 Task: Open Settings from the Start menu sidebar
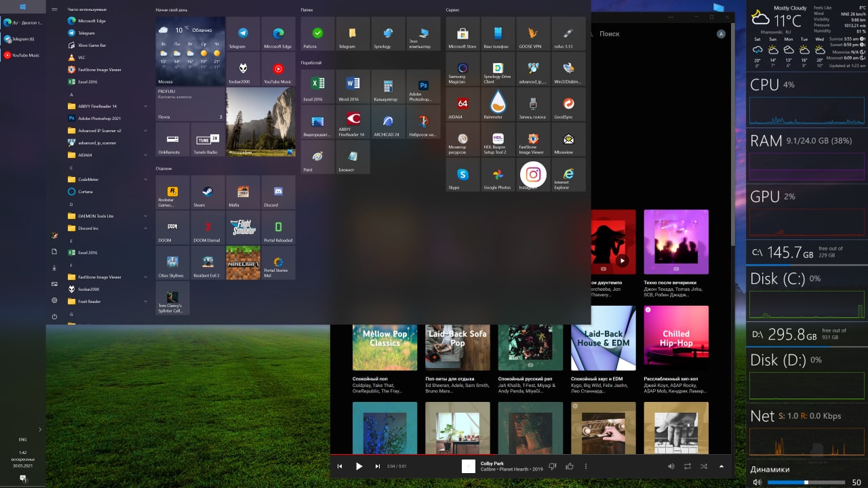pos(54,300)
